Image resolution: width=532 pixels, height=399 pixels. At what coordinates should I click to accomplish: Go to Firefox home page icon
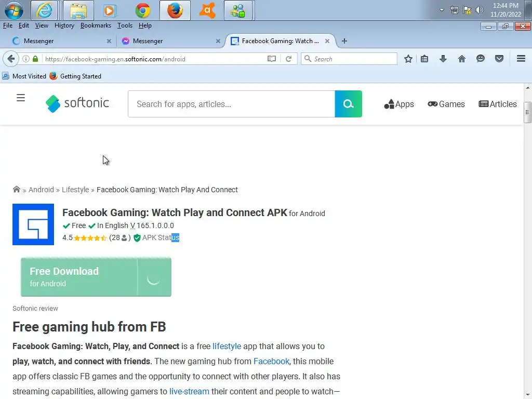tap(461, 59)
